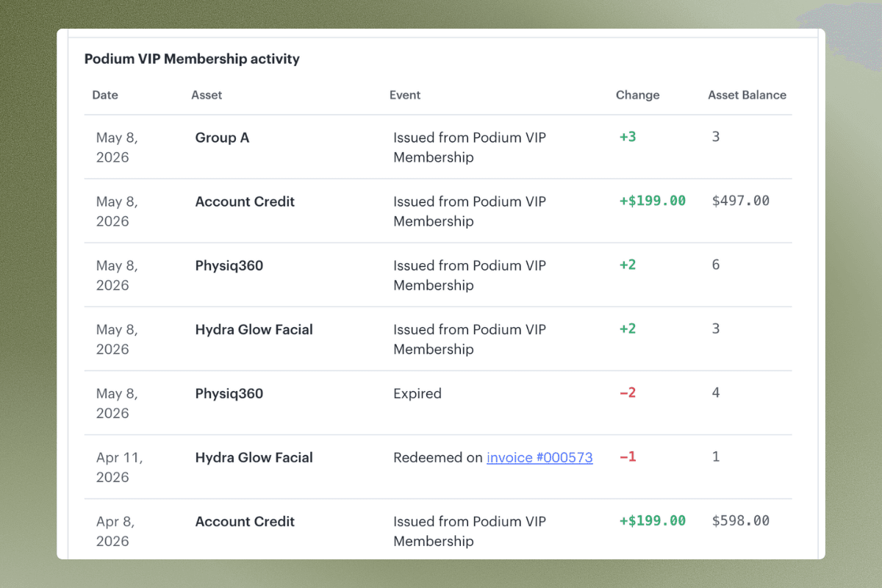Image resolution: width=882 pixels, height=588 pixels.
Task: Select Physiq360 row with +2 change
Action: coord(438,275)
